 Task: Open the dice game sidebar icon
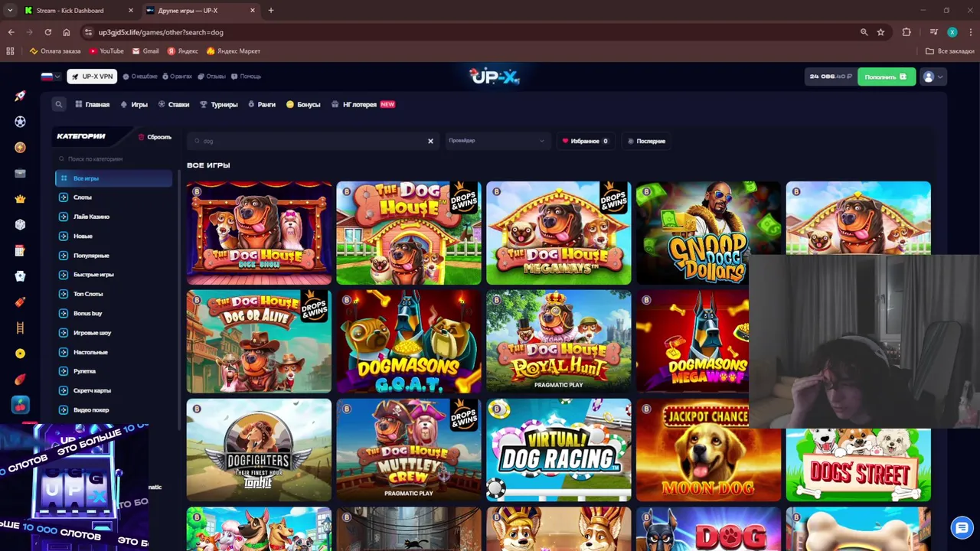click(20, 224)
